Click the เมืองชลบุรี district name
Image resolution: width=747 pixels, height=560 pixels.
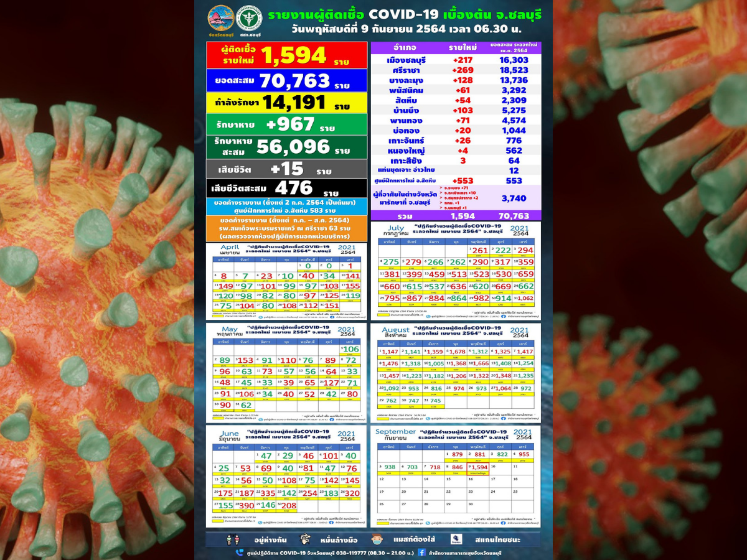coord(405,60)
